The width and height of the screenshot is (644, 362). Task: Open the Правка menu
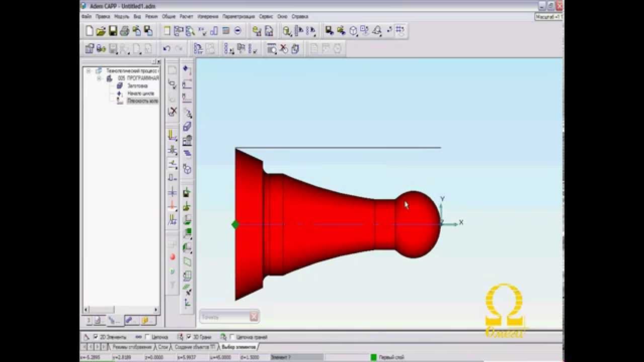point(103,17)
